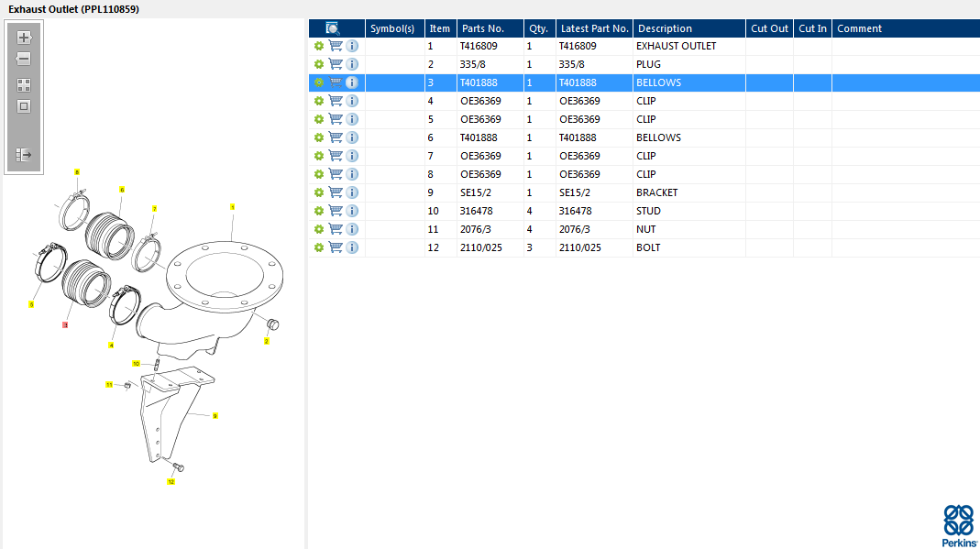
Task: Zoom out of the parts diagram
Action: (x=24, y=60)
